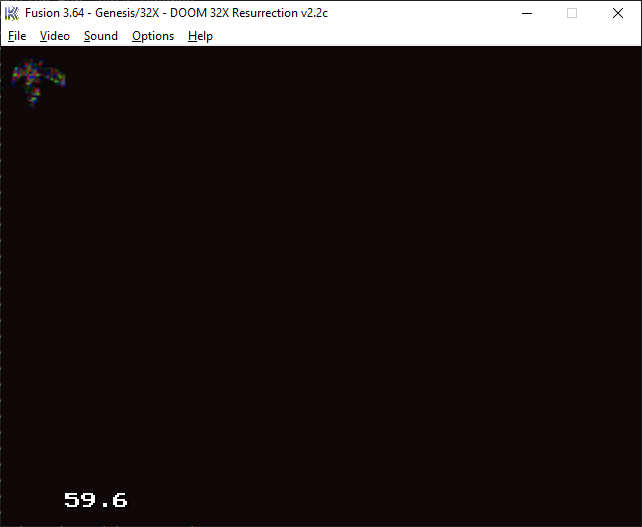Open the File menu
This screenshot has height=527, width=642.
pos(17,36)
